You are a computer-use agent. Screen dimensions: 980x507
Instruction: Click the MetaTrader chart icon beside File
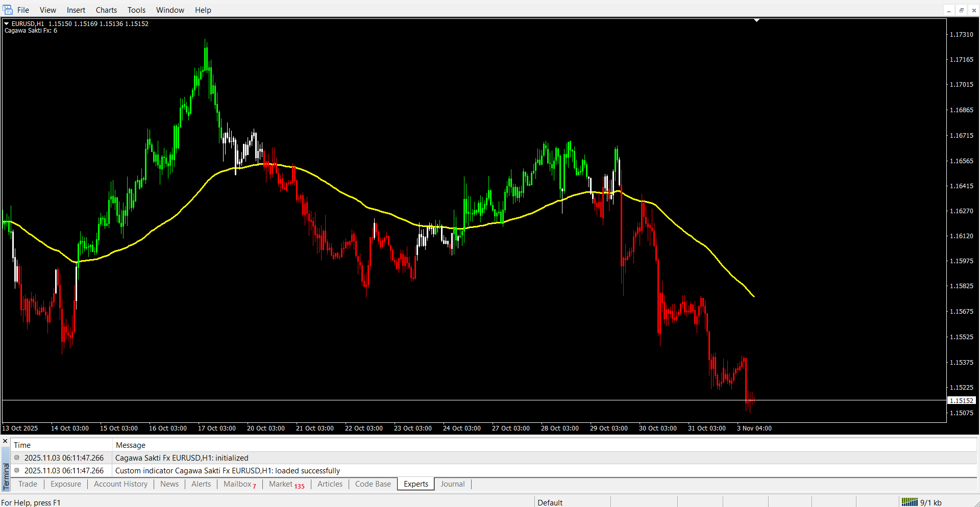click(8, 10)
